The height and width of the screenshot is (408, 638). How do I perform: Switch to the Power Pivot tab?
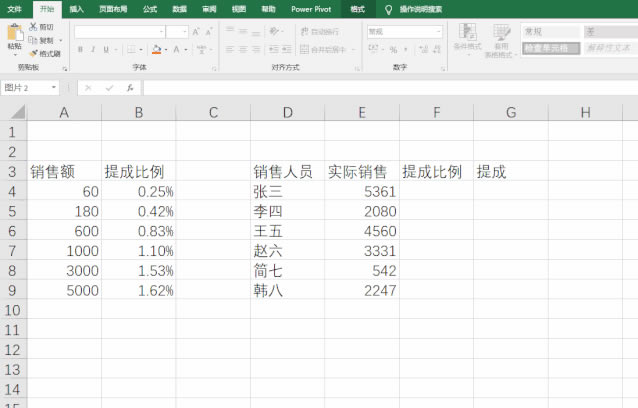311,9
